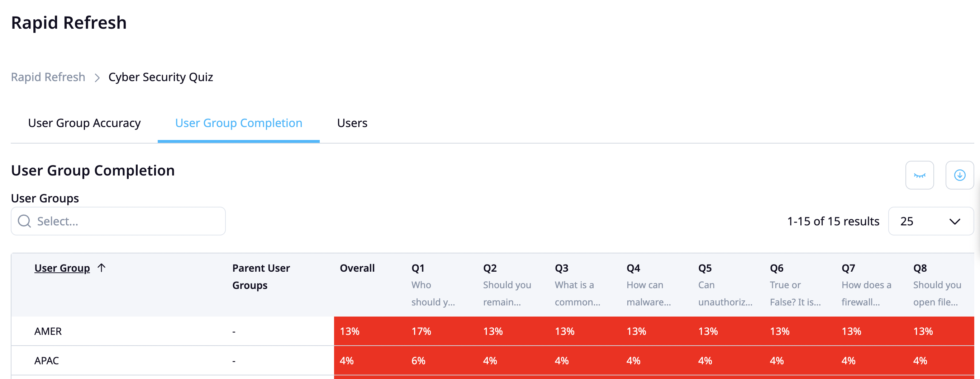Click the Overall column header
This screenshot has width=980, height=379.
pos(357,268)
